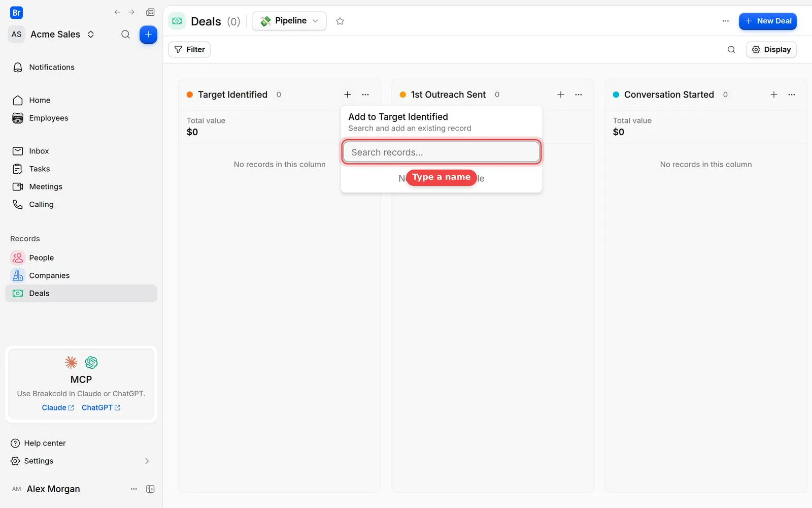The height and width of the screenshot is (508, 812).
Task: Open 1st Outreach Sent column options
Action: 579,94
